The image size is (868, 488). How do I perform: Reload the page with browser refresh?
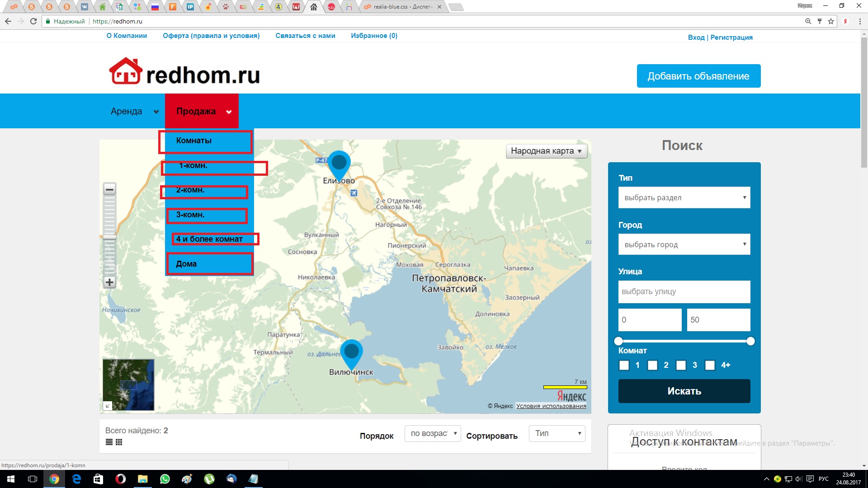coord(33,21)
